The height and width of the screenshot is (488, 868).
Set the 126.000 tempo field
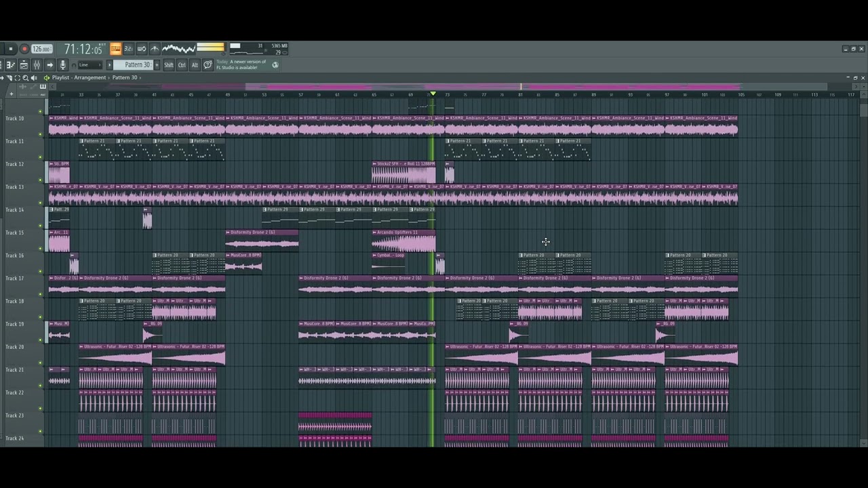tap(41, 49)
